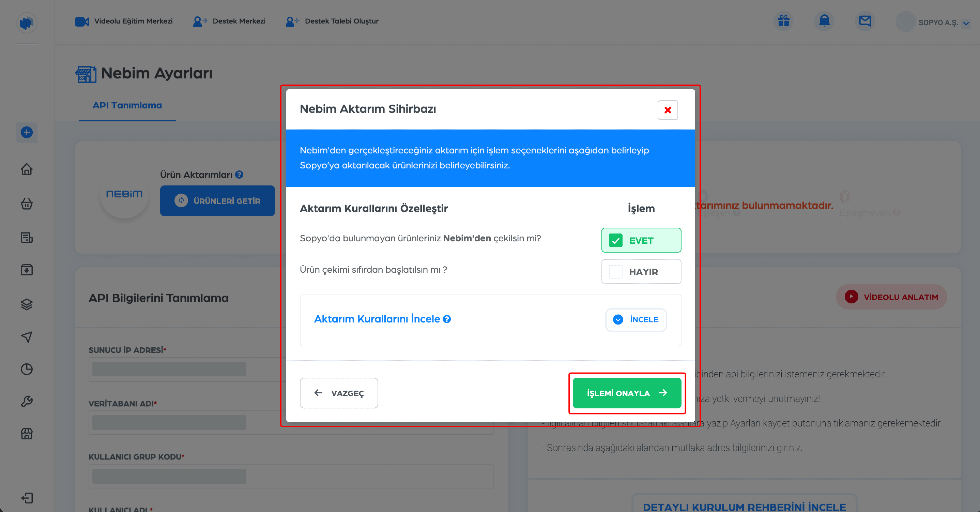This screenshot has height=512, width=980.
Task: Open DETAYLI KURULUM REHBERİNİ İNCELE link
Action: tap(744, 505)
